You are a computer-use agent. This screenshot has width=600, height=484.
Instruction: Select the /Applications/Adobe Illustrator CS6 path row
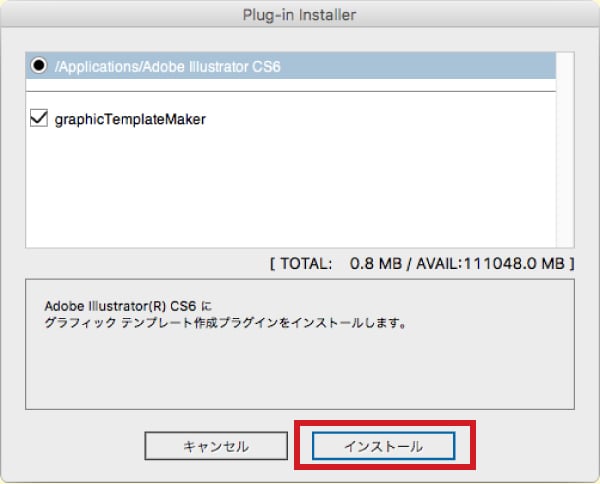coord(291,66)
